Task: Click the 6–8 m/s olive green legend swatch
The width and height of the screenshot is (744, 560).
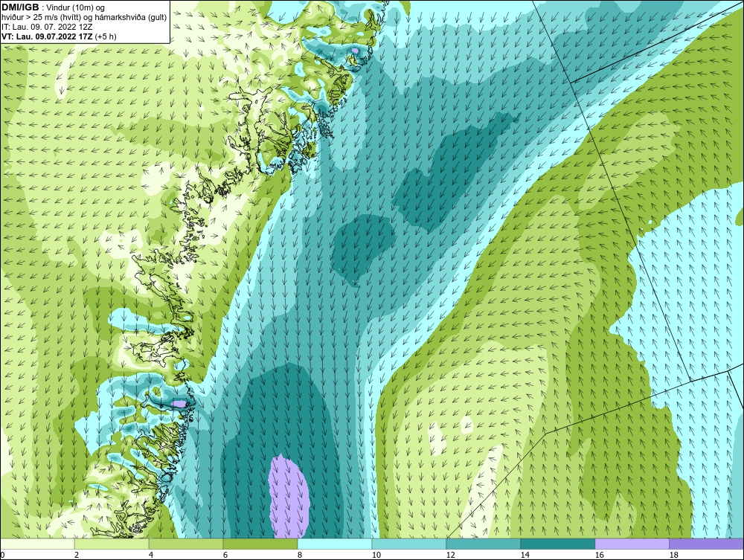Action: (x=260, y=544)
